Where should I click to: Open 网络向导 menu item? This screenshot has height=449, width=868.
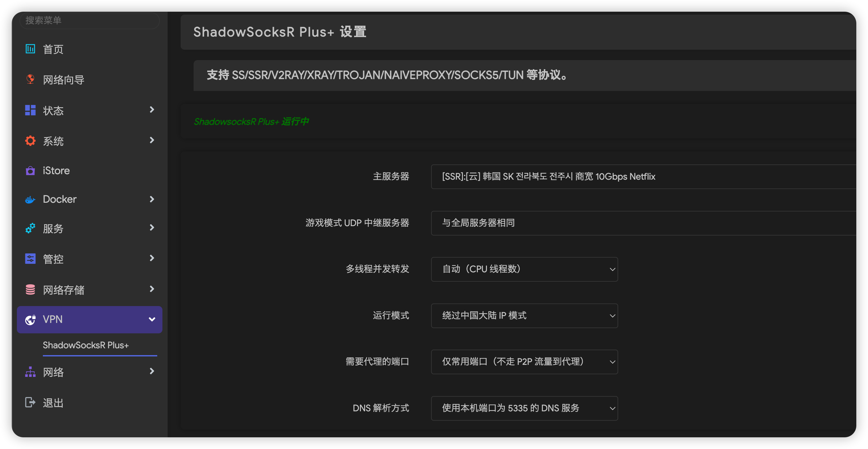(90, 80)
